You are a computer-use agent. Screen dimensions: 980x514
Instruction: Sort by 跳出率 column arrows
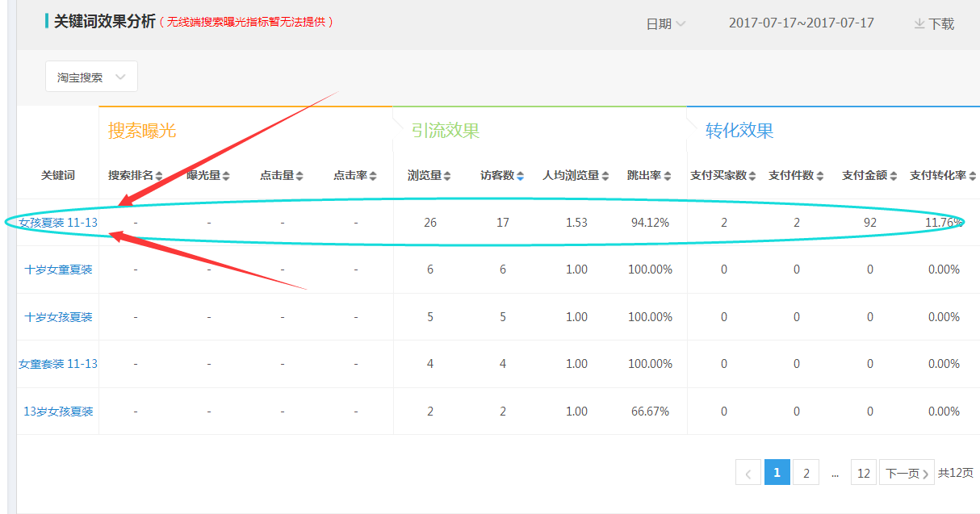[667, 176]
